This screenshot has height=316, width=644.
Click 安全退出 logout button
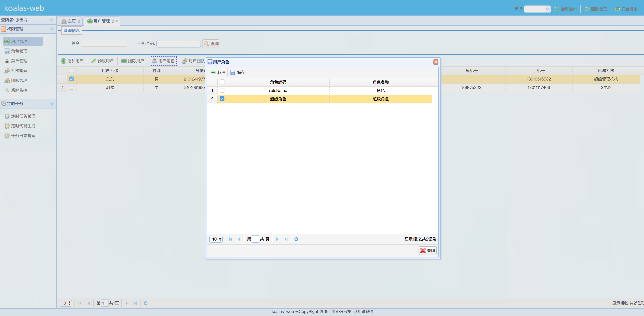pyautogui.click(x=626, y=9)
